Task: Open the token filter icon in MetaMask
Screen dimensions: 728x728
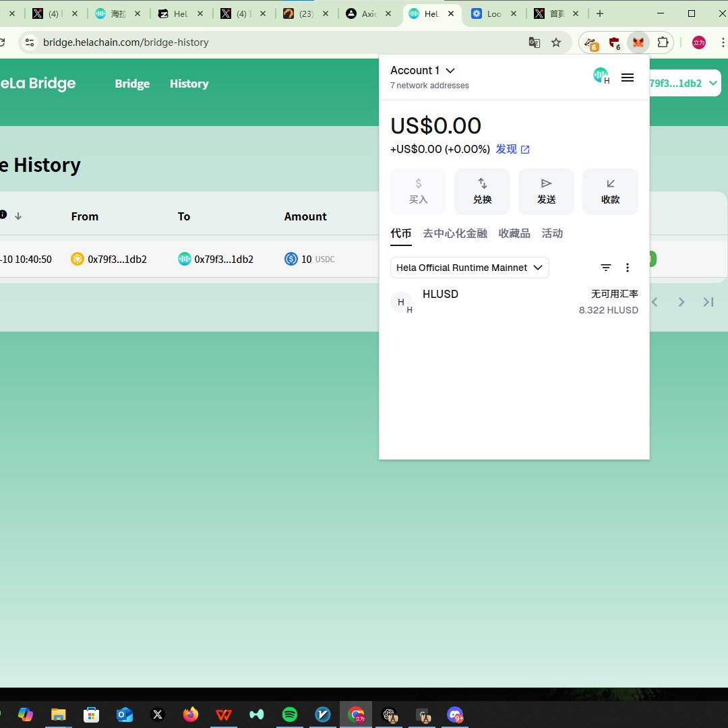Action: (605, 268)
